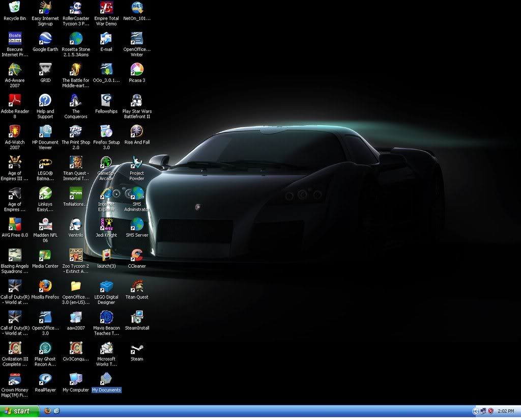
Task: Select The Print Shop 2.0 icon
Action: pos(76,131)
